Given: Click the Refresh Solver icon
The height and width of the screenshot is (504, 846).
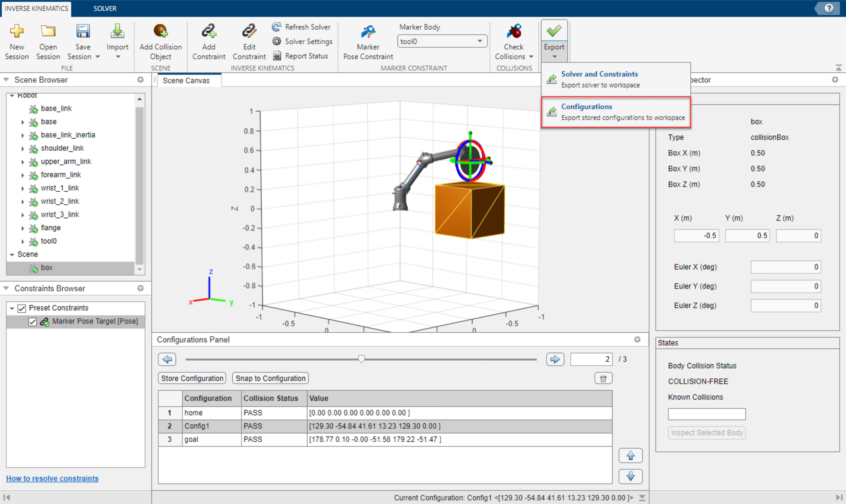Looking at the screenshot, I should point(277,27).
